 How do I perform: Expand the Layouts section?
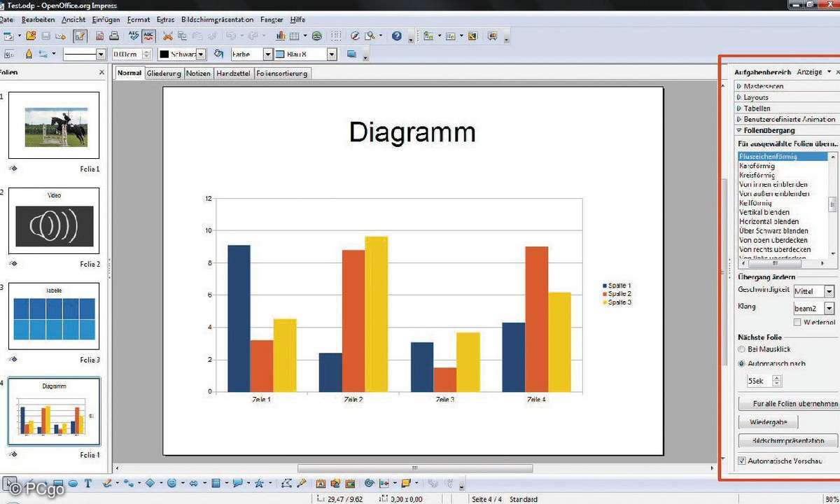(756, 97)
